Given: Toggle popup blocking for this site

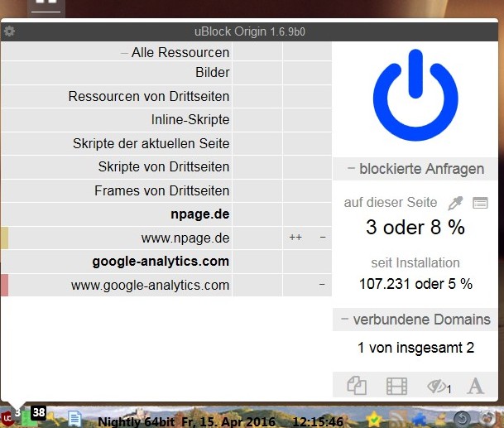Looking at the screenshot, I should (x=357, y=385).
